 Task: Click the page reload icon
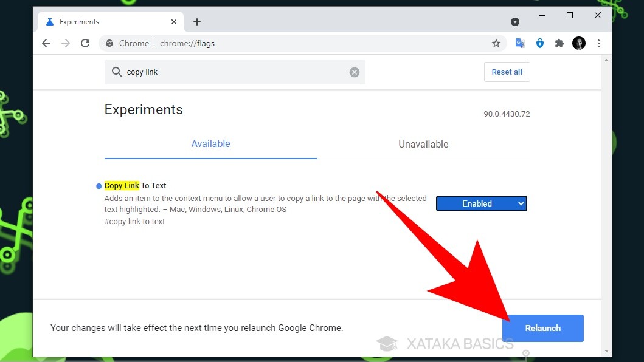pyautogui.click(x=84, y=43)
